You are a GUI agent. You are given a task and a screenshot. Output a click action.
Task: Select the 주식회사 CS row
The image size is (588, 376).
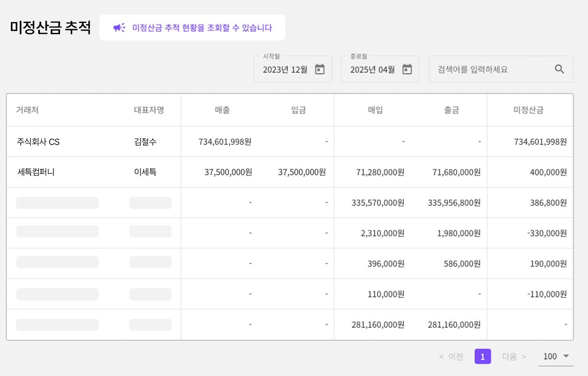coord(38,142)
